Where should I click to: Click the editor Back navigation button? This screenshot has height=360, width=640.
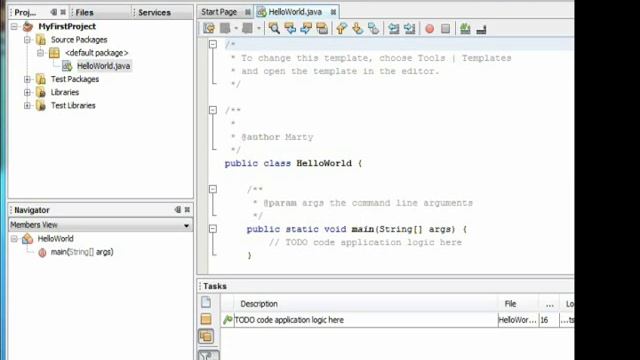225,28
